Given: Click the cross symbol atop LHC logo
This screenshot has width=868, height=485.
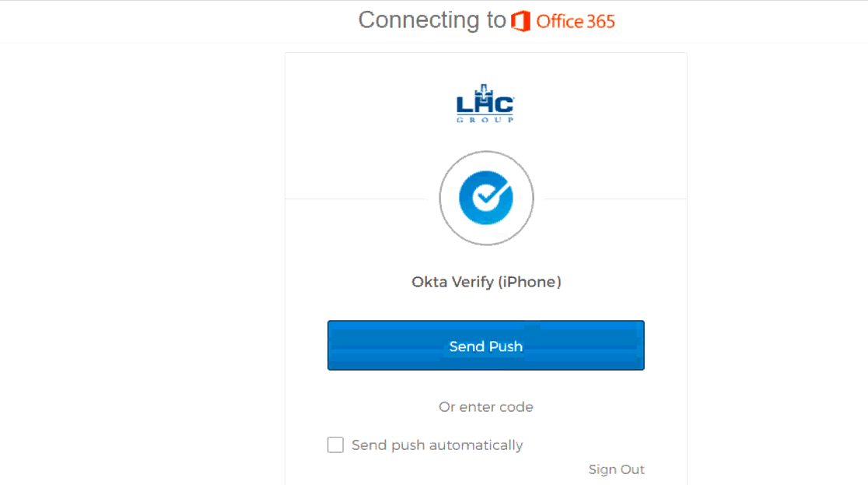Looking at the screenshot, I should (485, 87).
